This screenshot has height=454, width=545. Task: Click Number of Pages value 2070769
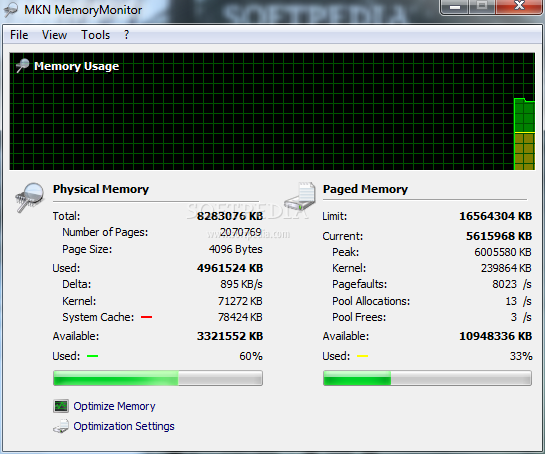241,232
